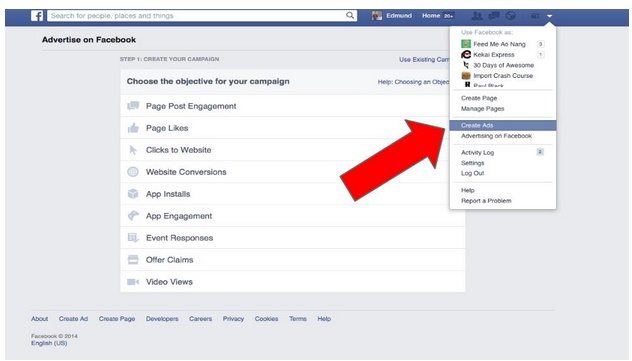Click the search magnifier icon
Viewport: 632px width, 361px height.
point(350,15)
